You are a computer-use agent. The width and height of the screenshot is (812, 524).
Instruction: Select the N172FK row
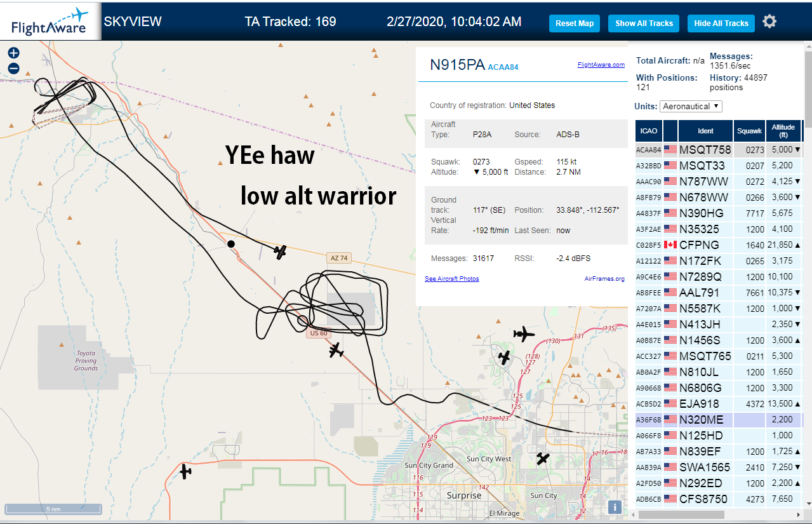(x=718, y=261)
